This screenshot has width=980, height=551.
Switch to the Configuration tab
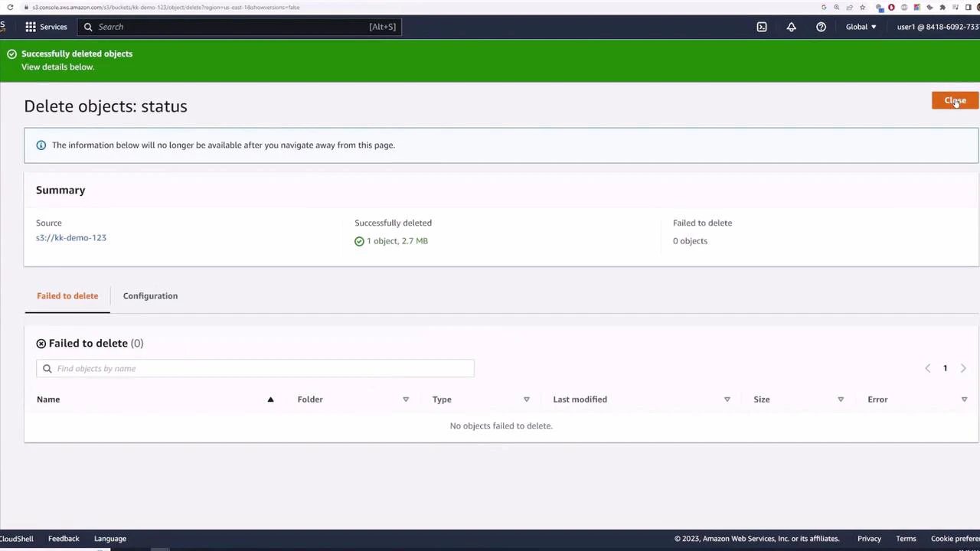(150, 295)
